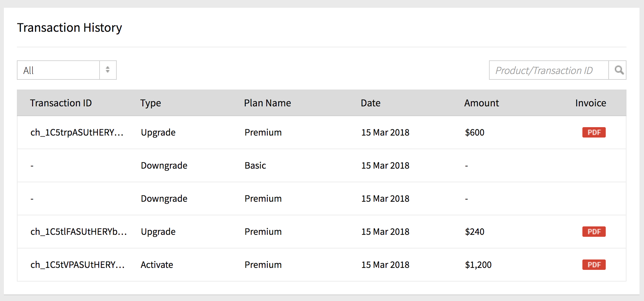The height and width of the screenshot is (301, 644).
Task: Select transaction ch_1C5trpASUtHERY... row ID
Action: [x=77, y=132]
